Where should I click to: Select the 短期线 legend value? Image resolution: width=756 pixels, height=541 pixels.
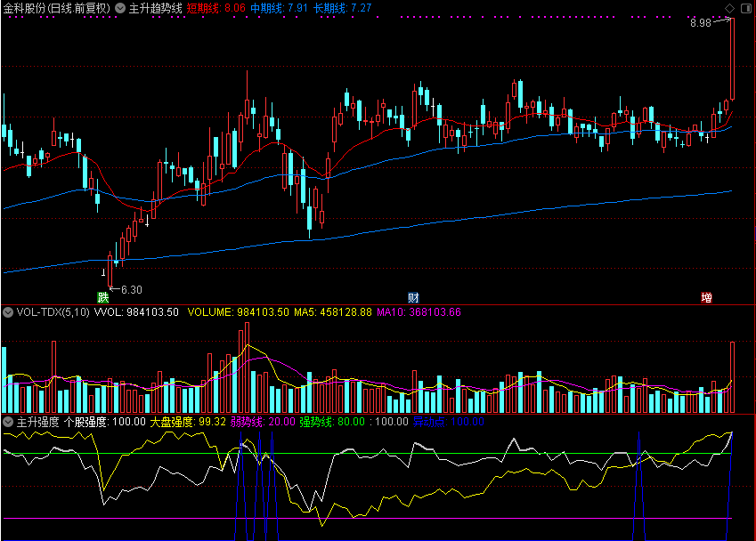(216, 8)
